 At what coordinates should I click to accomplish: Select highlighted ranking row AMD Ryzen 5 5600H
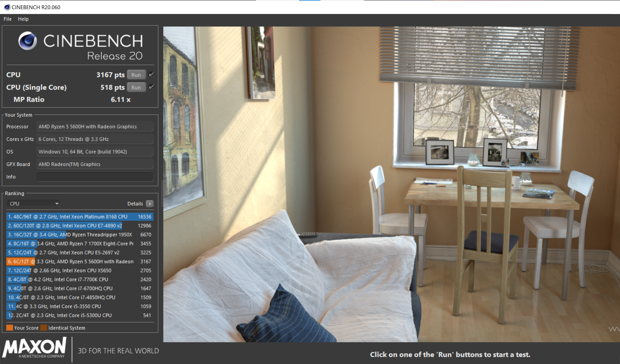pyautogui.click(x=80, y=261)
